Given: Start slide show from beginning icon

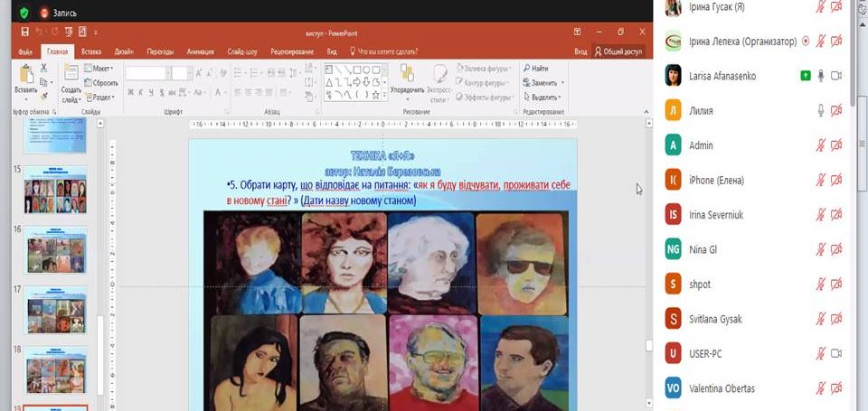Looking at the screenshot, I should (68, 33).
